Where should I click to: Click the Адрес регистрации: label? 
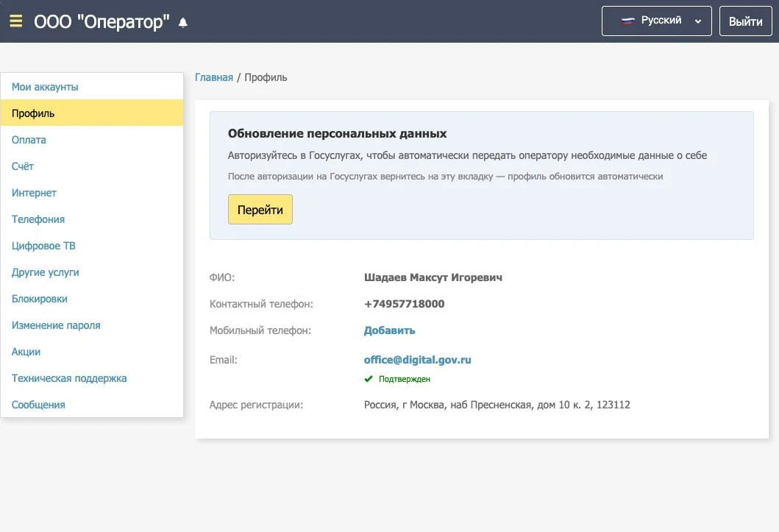point(256,405)
